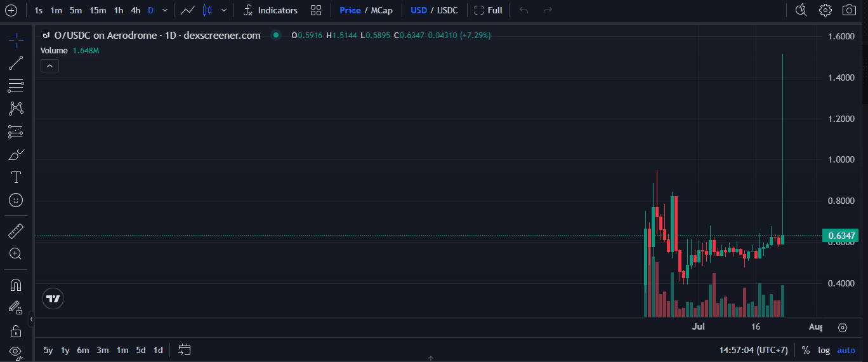The image size is (868, 362).
Task: Select the 1s interval
Action: [x=39, y=10]
